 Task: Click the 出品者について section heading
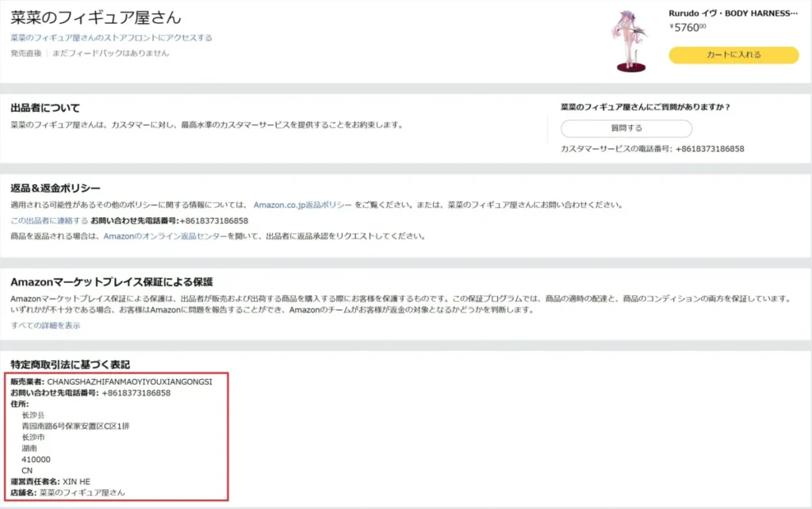[x=45, y=108]
